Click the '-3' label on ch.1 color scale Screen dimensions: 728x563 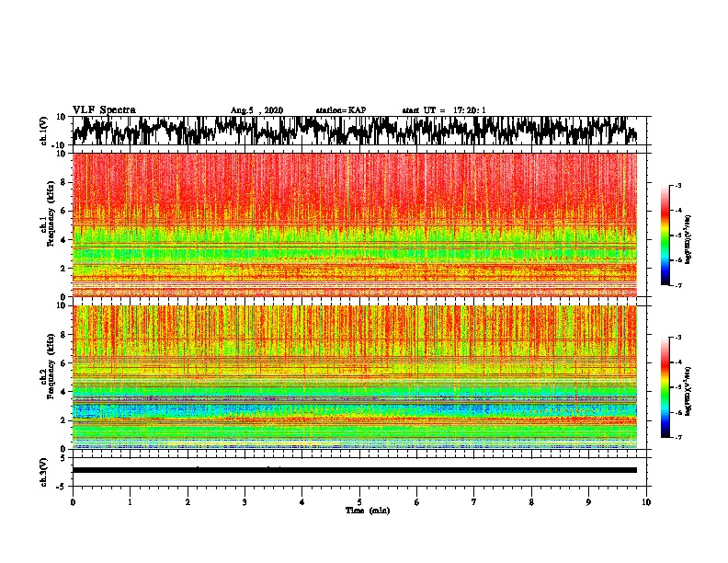coord(677,185)
